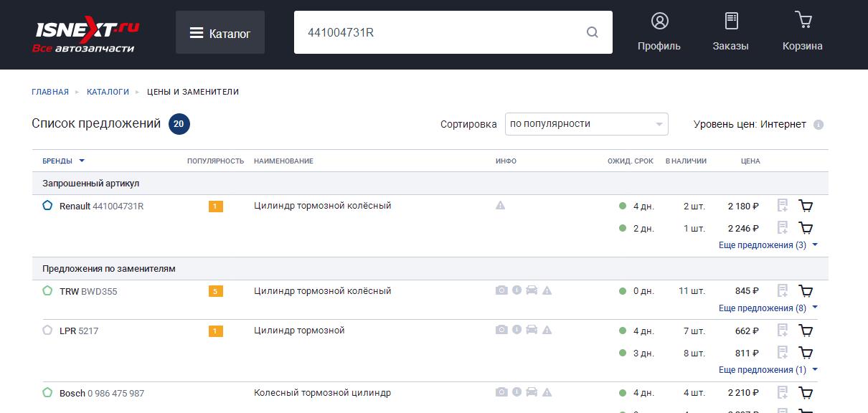Open the Bosch 0 986 475 987 part link
The width and height of the screenshot is (868, 413).
pos(102,394)
